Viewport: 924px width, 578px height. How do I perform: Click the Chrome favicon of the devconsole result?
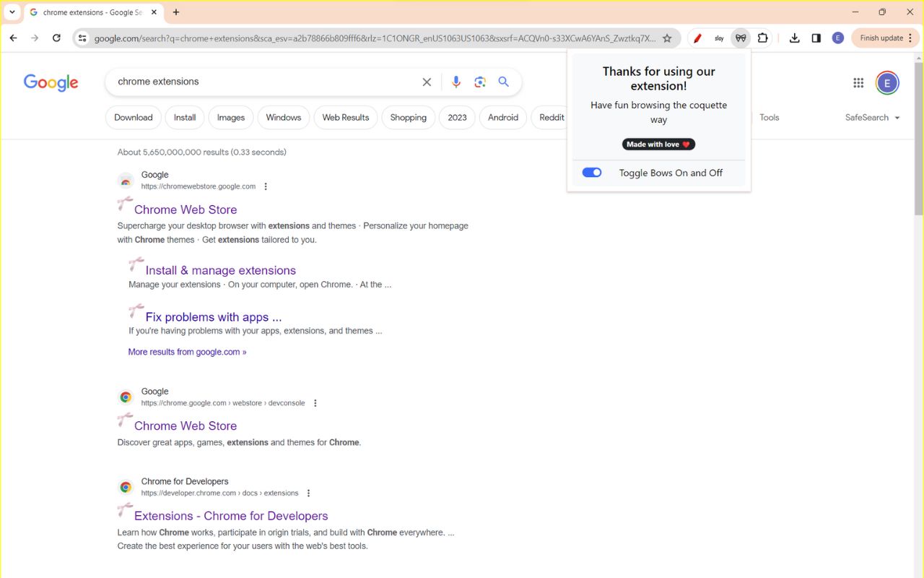(126, 397)
